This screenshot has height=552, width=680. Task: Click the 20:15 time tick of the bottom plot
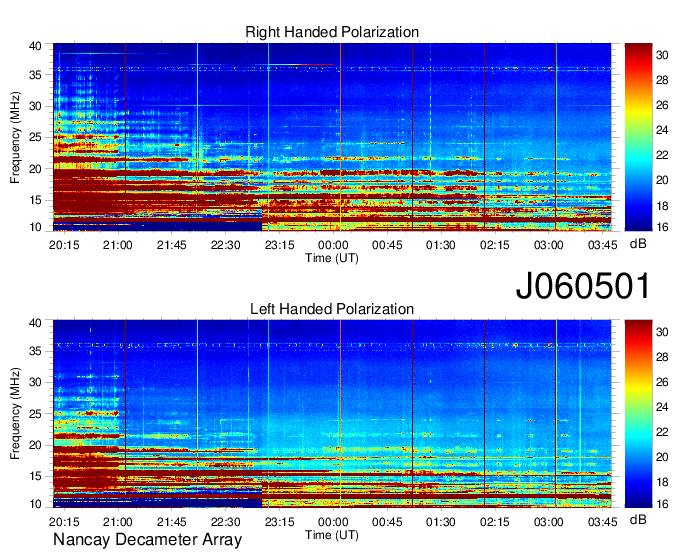[64, 522]
